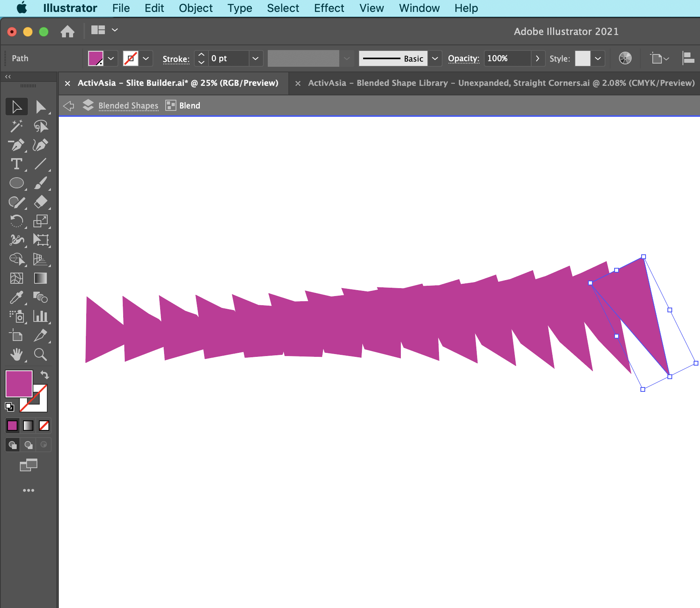
Task: Select the Eyedropper tool
Action: [17, 297]
